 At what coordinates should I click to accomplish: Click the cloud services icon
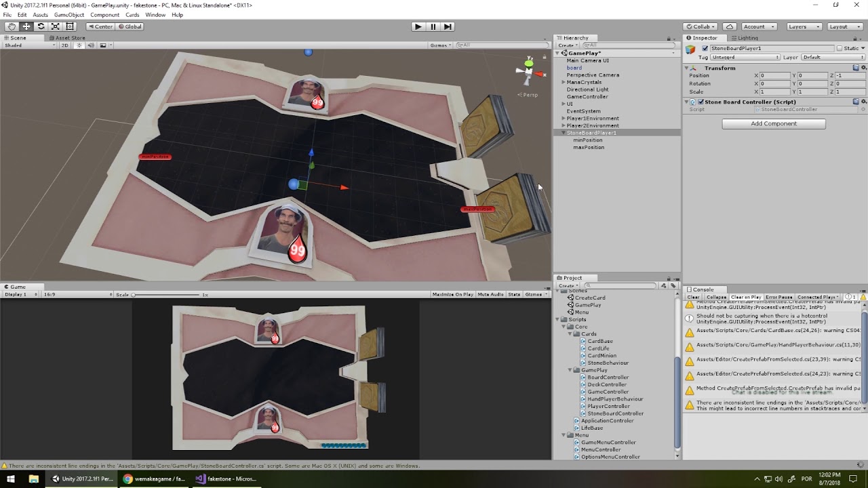[x=729, y=26]
